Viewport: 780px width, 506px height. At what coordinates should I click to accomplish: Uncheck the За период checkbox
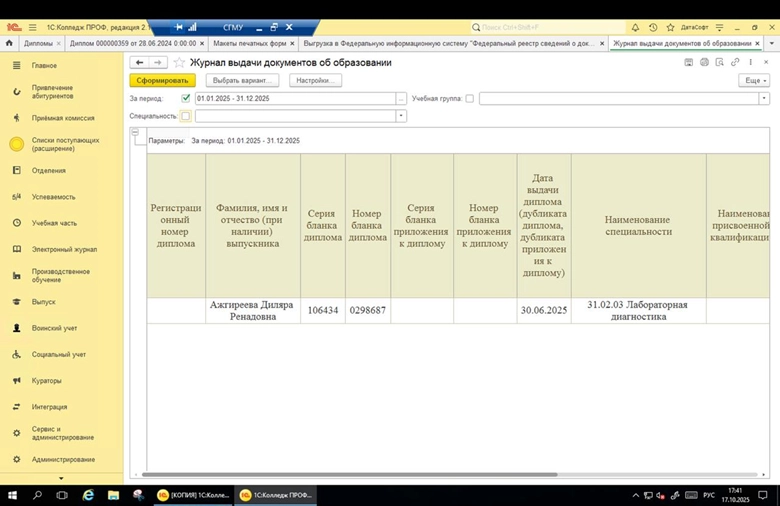186,99
